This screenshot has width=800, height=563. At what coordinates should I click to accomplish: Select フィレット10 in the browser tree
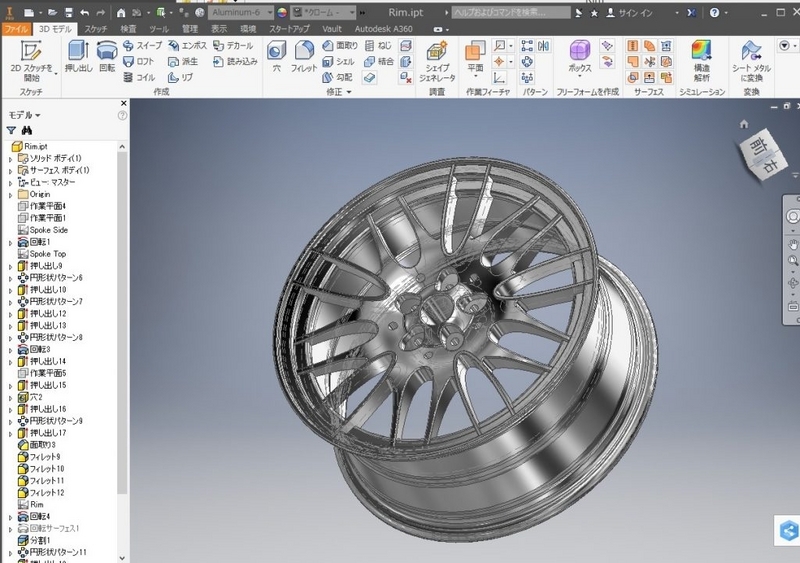pyautogui.click(x=41, y=469)
